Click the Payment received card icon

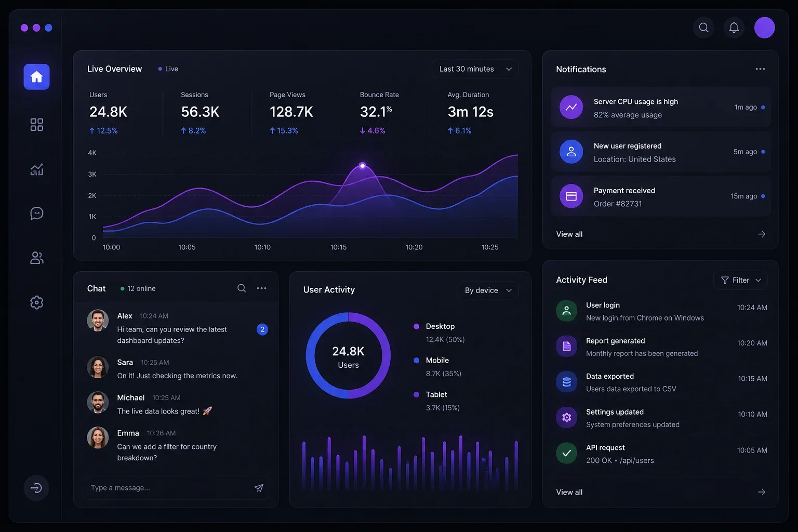[x=571, y=196]
